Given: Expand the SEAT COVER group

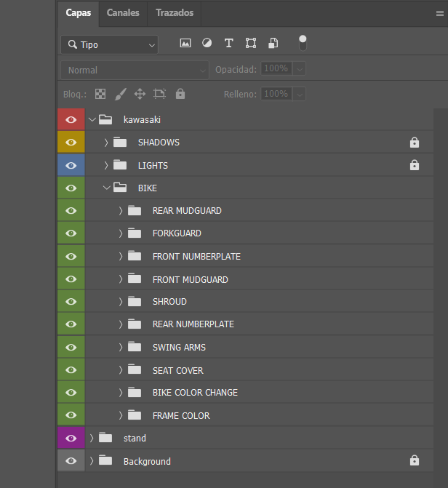Looking at the screenshot, I should [x=121, y=370].
